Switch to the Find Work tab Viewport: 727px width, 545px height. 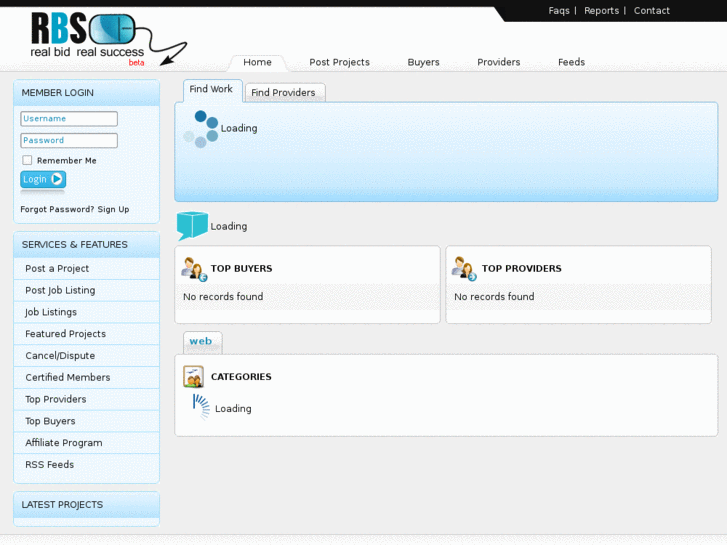212,90
